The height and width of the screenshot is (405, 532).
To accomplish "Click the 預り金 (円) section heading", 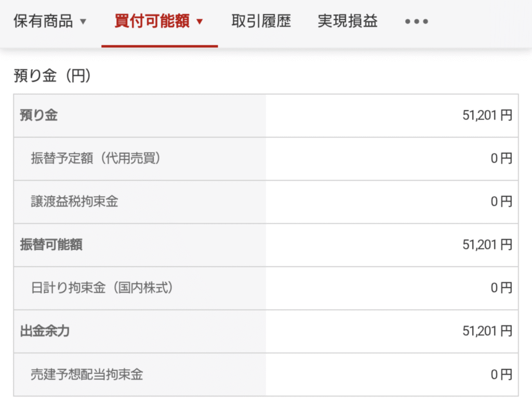I will tap(52, 75).
